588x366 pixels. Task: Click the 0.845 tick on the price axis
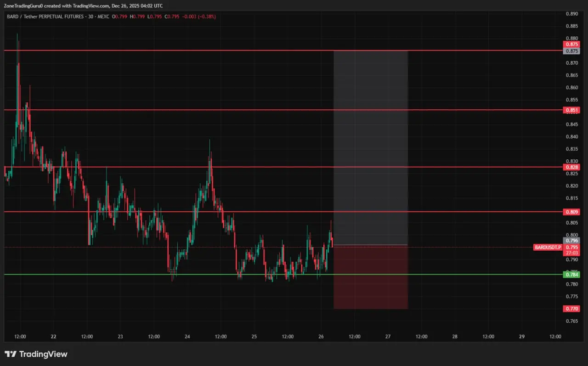[571, 124]
